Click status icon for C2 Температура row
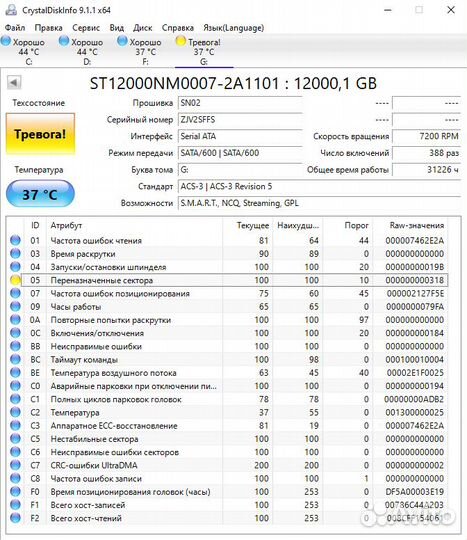 click(x=15, y=412)
